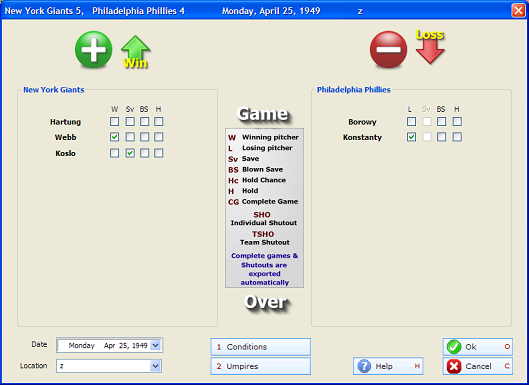Click the red X icon on Cancel
Screen dimensions: 529x385
454,366
